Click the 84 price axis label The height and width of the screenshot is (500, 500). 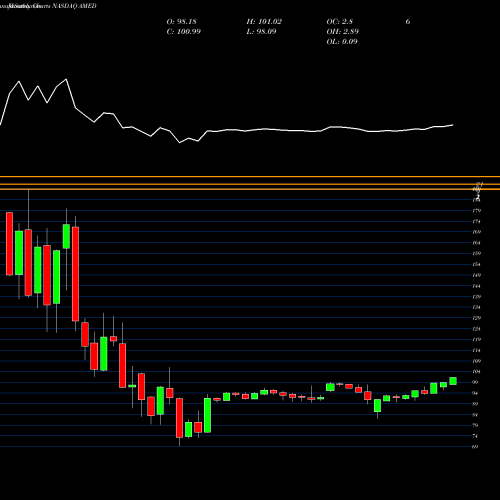tap(475, 415)
